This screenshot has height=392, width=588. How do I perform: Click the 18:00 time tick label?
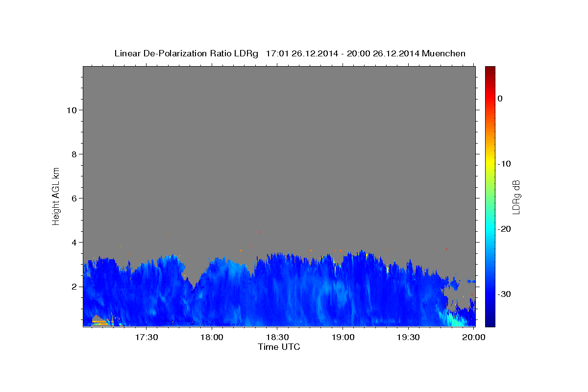pyautogui.click(x=212, y=338)
